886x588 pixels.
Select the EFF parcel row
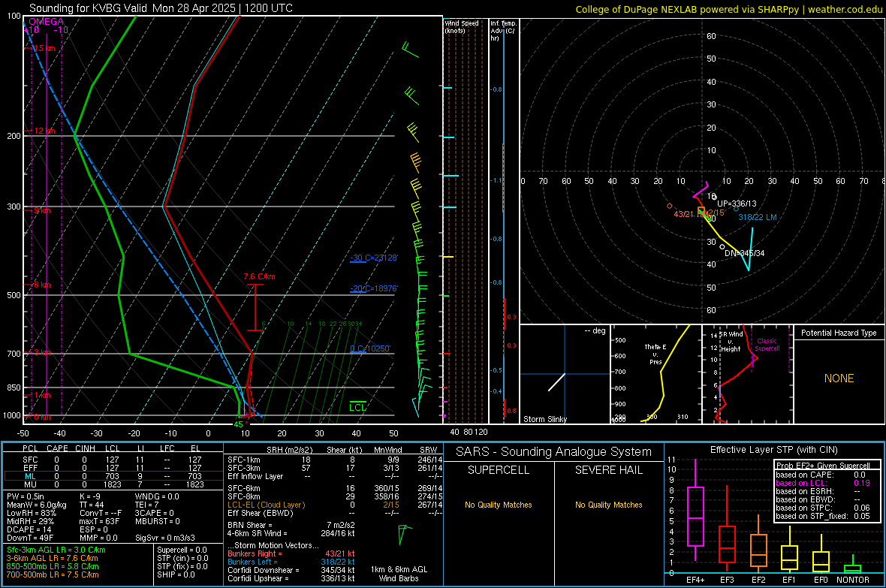(112, 468)
